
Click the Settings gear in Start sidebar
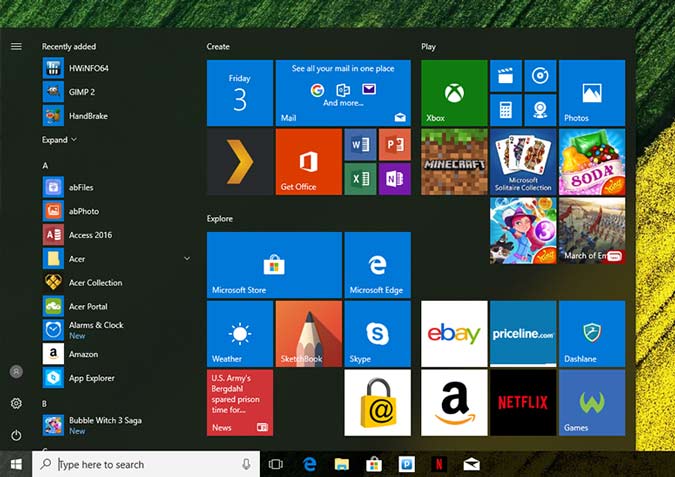[x=16, y=403]
